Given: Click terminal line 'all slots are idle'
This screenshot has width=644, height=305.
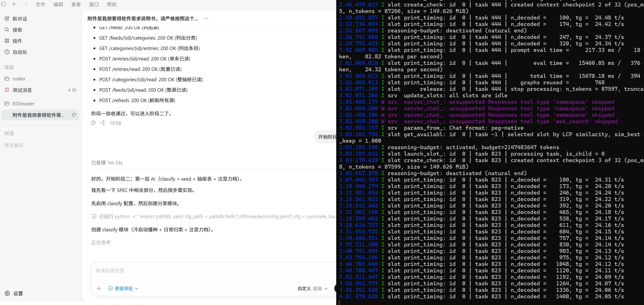Looking at the screenshot, I should [423, 95].
